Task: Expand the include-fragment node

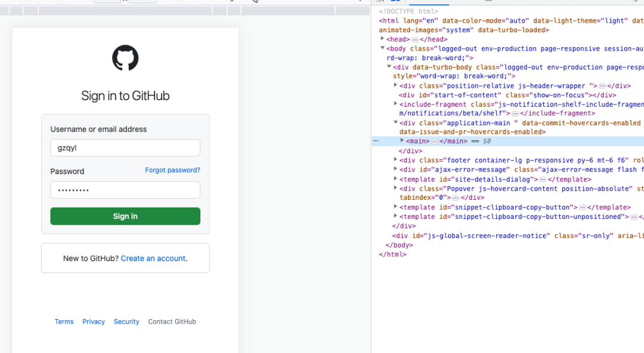Action: tap(395, 104)
